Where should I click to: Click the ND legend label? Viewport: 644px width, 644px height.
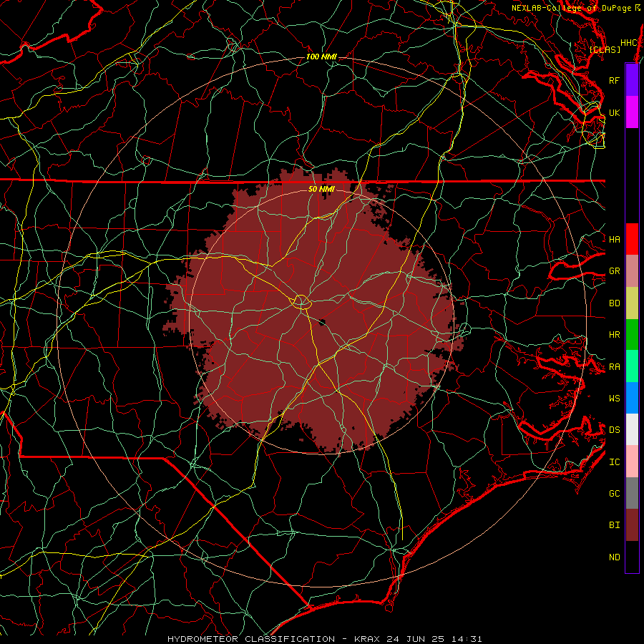[614, 557]
